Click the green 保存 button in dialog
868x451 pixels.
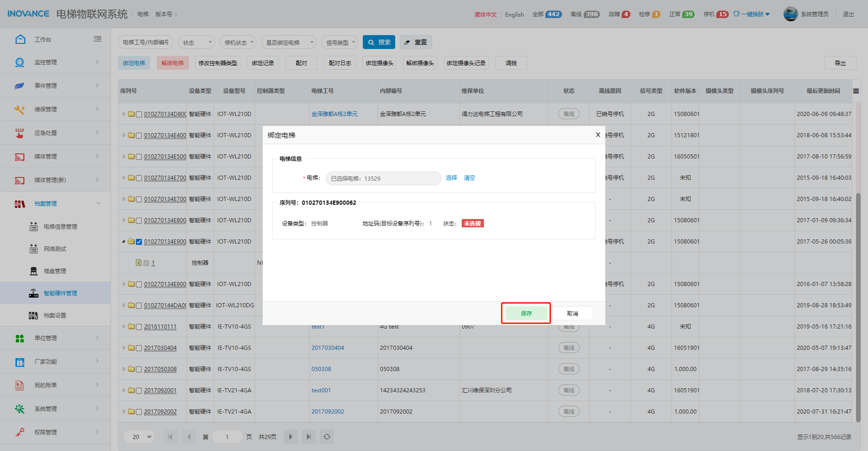tap(526, 313)
